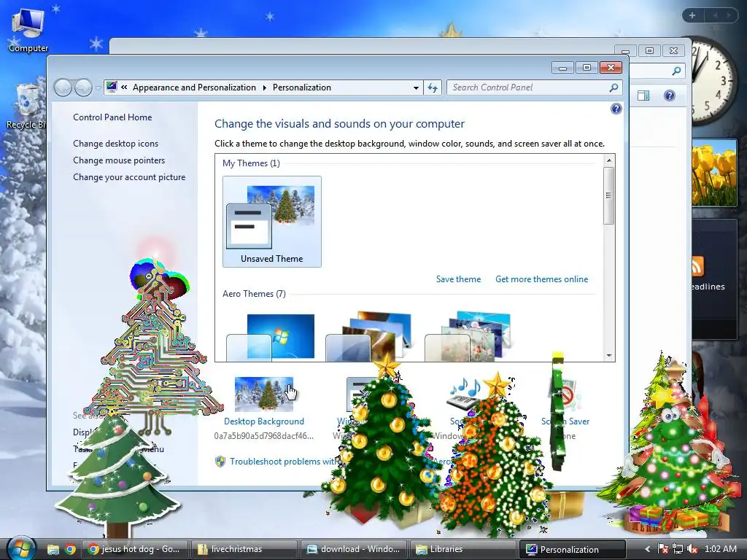Switch to Personalization taskbar button

(572, 549)
